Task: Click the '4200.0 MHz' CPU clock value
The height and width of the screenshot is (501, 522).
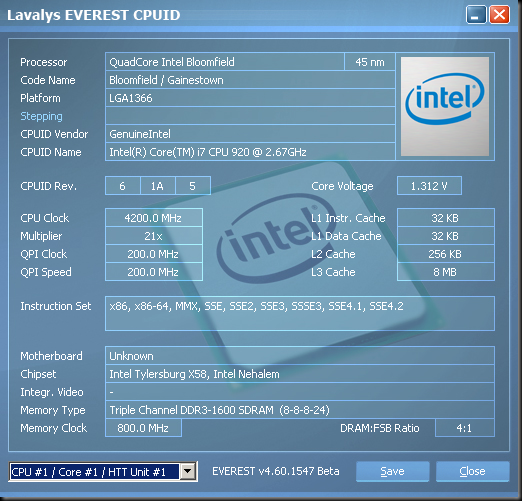Action: click(154, 218)
